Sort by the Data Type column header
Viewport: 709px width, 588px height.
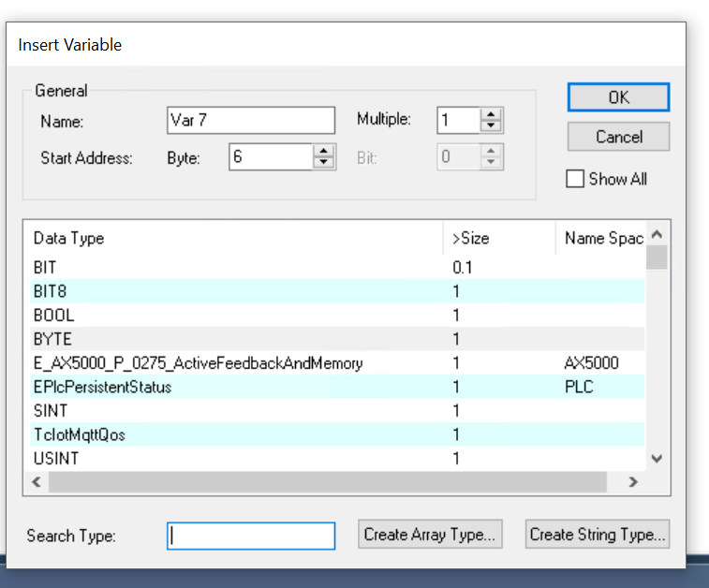coord(236,238)
